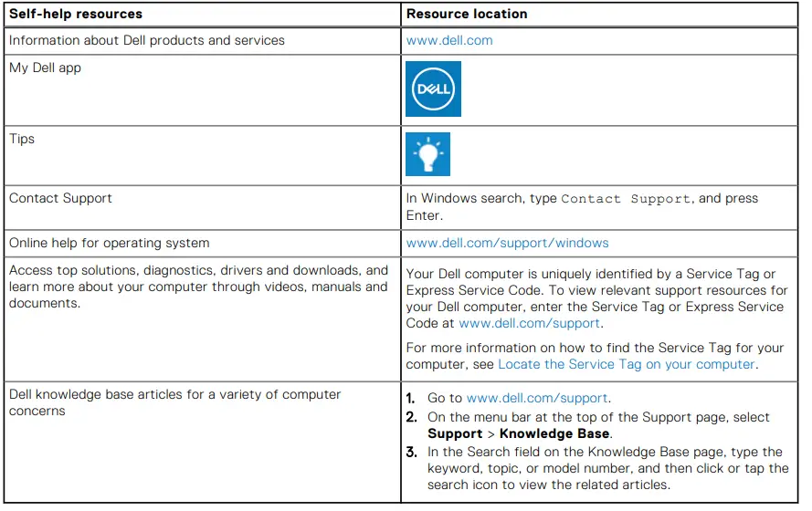Image resolution: width=812 pixels, height=511 pixels.
Task: Click the bold "Support" word in step 2
Action: [x=454, y=433]
